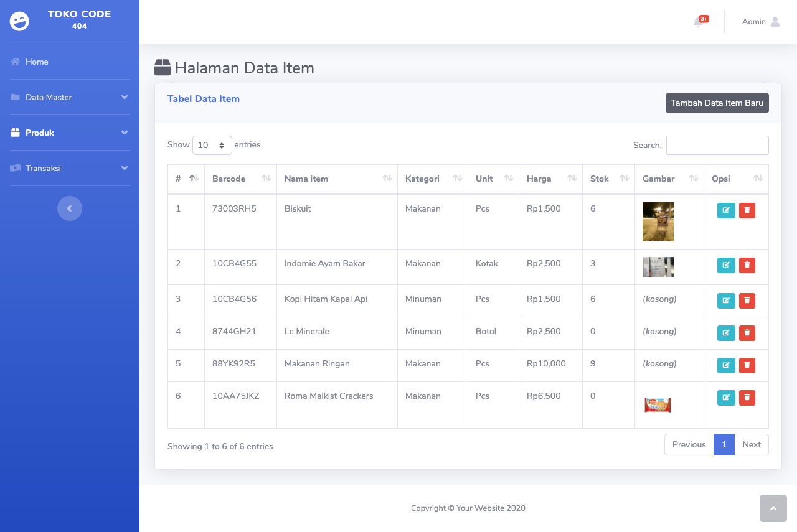
Task: Click the Home house icon in sidebar
Action: [16, 62]
